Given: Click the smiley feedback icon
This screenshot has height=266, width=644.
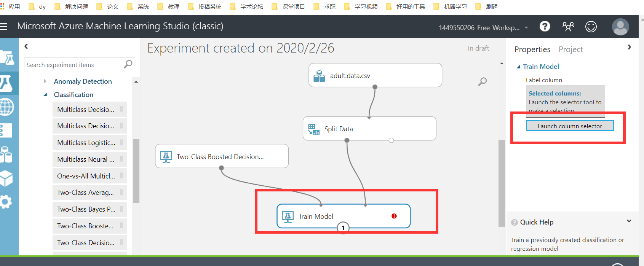Looking at the screenshot, I should pos(591,27).
